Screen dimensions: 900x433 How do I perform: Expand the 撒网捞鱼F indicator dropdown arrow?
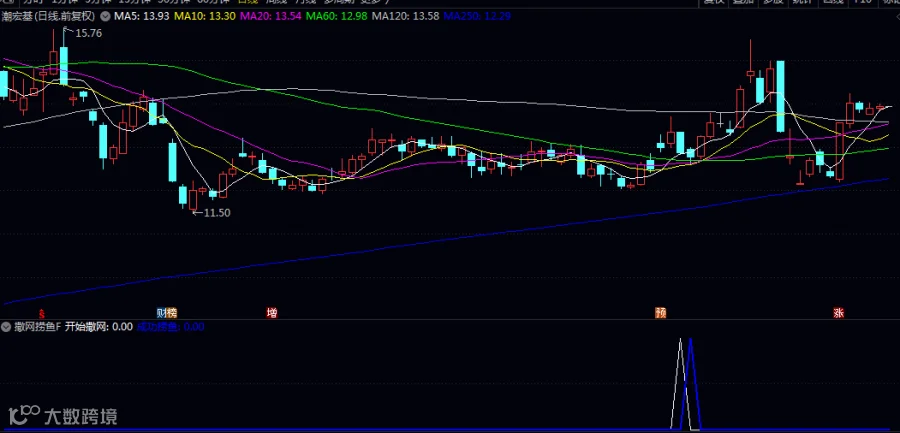pos(6,327)
